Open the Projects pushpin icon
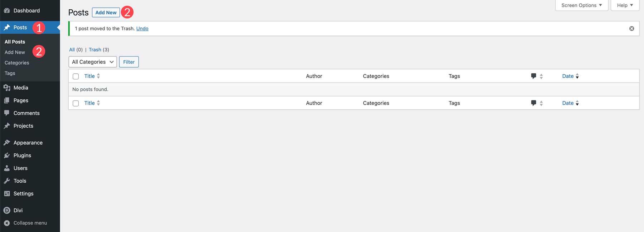This screenshot has width=644, height=232. 7,125
